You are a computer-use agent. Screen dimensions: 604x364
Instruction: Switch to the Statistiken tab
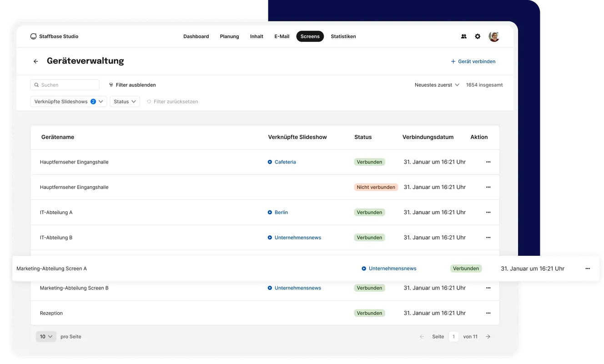(343, 36)
